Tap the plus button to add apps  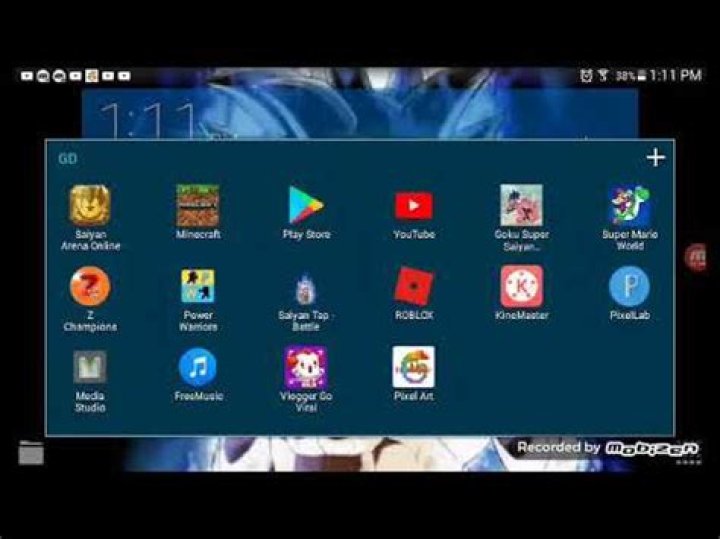[x=655, y=158]
